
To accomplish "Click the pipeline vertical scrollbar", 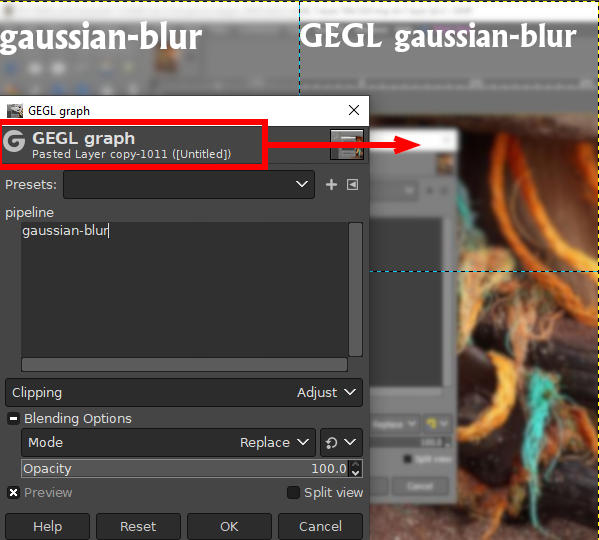I will (x=356, y=289).
